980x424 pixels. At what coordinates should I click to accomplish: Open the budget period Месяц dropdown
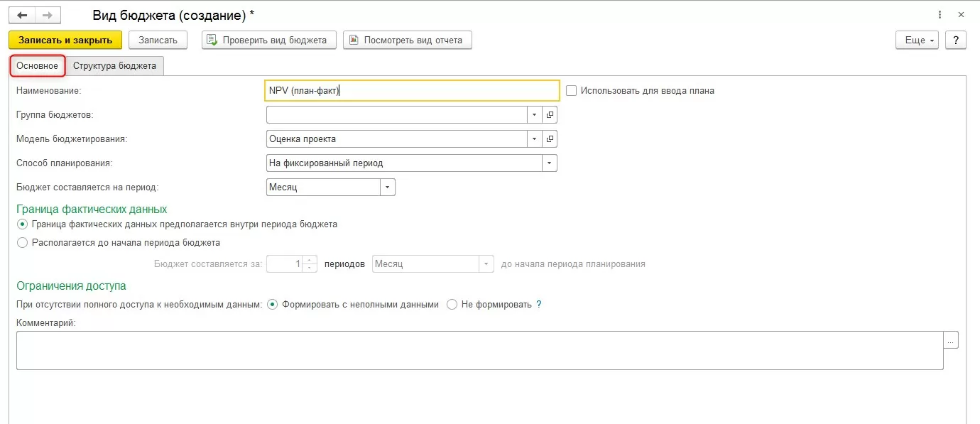coord(387,187)
